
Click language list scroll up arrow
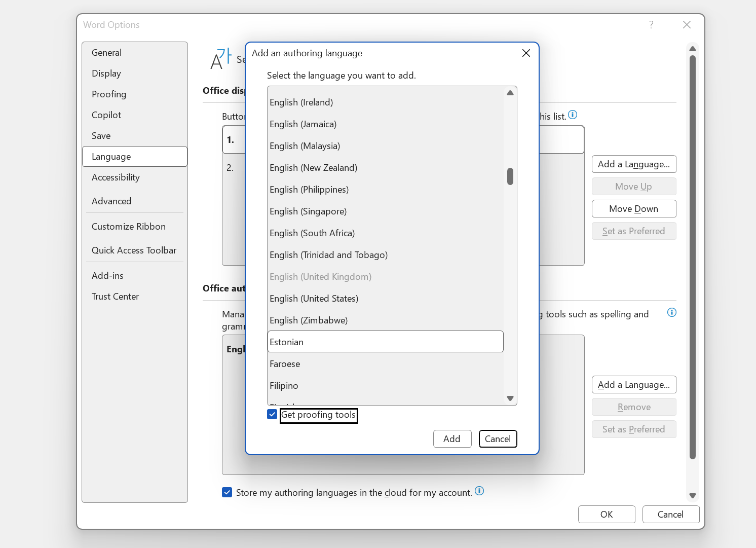click(x=510, y=93)
